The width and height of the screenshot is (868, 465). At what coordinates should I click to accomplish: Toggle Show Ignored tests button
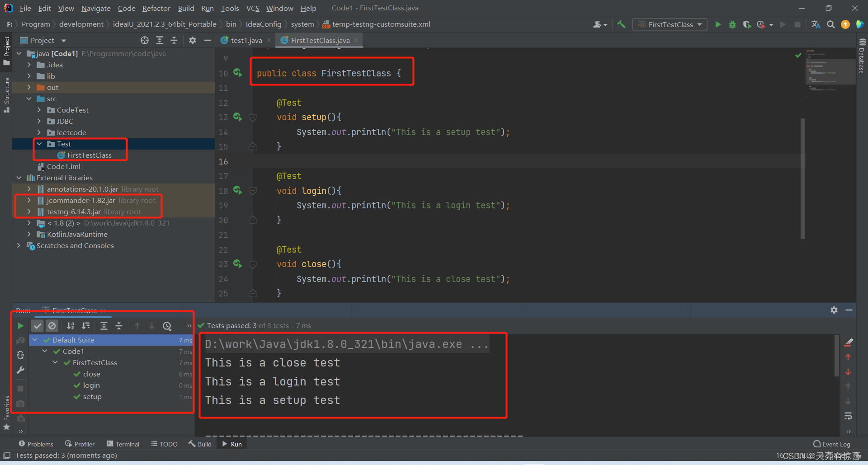coord(52,326)
